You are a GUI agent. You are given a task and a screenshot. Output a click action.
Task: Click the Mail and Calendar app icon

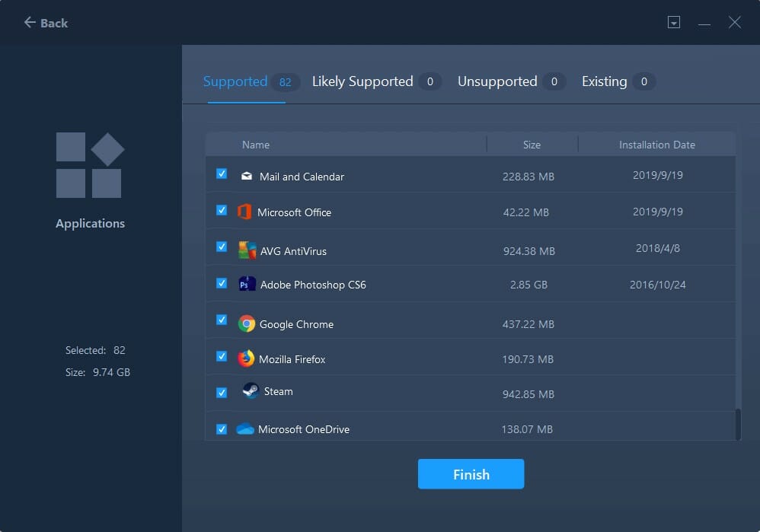246,176
